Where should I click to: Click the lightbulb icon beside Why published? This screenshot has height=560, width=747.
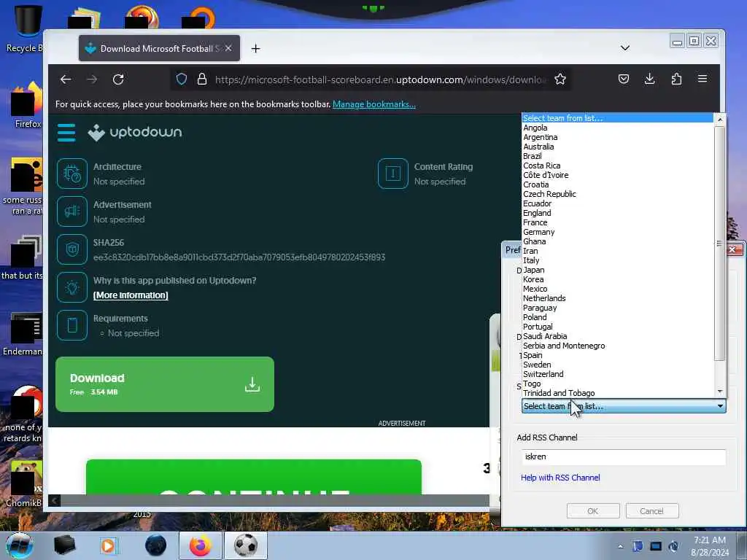point(72,287)
